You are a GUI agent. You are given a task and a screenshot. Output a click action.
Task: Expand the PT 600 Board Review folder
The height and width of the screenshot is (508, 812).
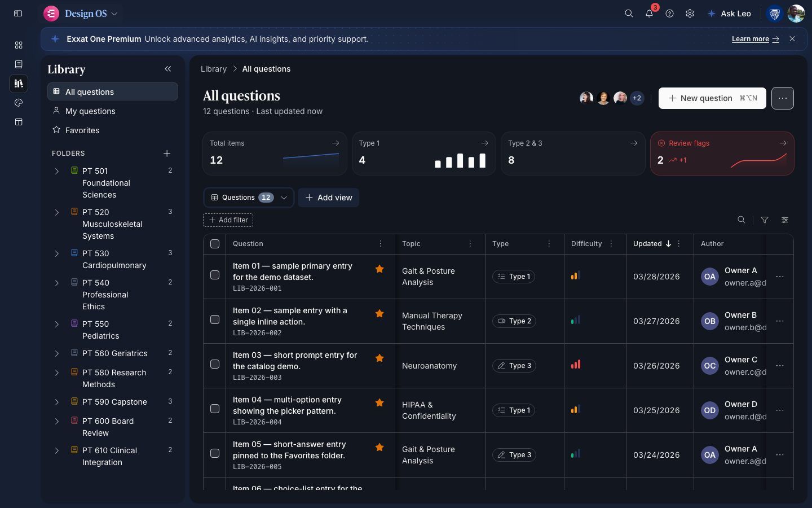[x=57, y=421]
